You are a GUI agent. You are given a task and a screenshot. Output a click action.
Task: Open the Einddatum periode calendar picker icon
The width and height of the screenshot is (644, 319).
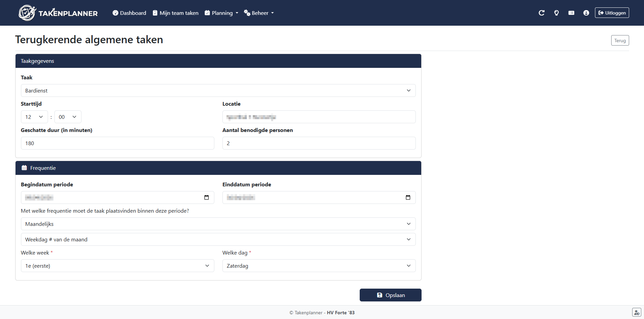(408, 197)
